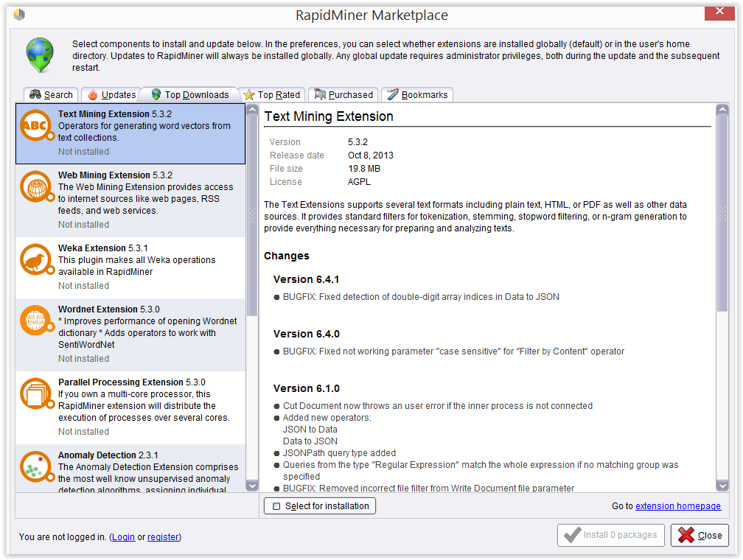The height and width of the screenshot is (560, 743).
Task: Select the Anomaly Detection 2.3.1 entry
Action: 130,468
